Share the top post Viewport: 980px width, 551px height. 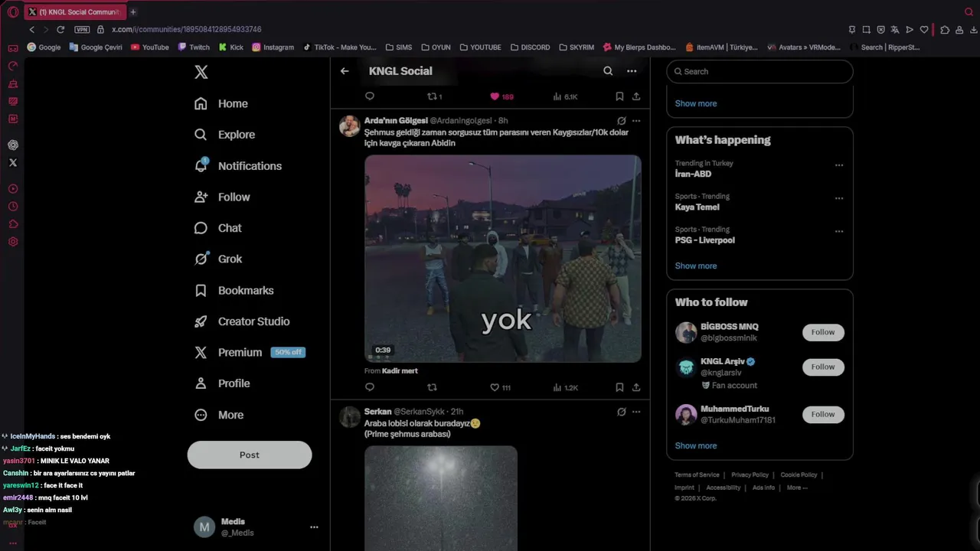tap(636, 96)
